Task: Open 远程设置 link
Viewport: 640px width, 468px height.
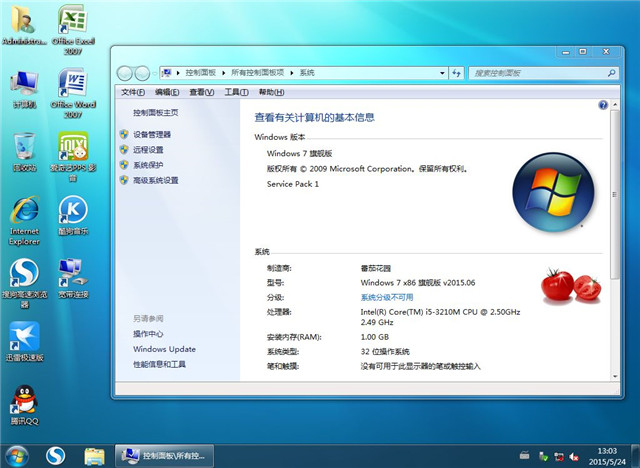Action: [x=148, y=150]
